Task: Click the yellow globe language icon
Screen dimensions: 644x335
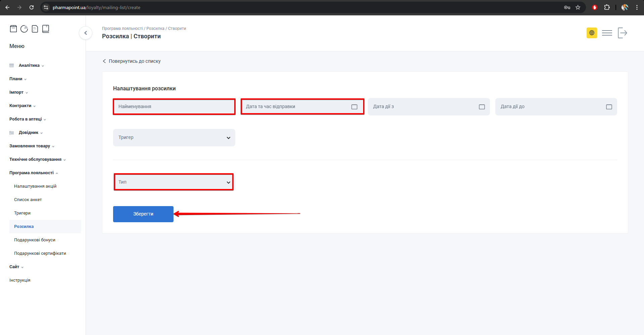Action: tap(592, 33)
